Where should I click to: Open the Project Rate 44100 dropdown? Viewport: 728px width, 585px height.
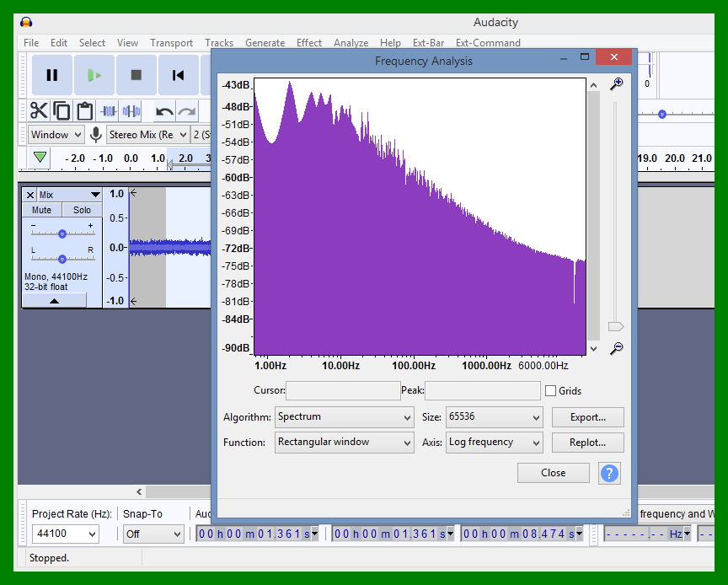66,534
